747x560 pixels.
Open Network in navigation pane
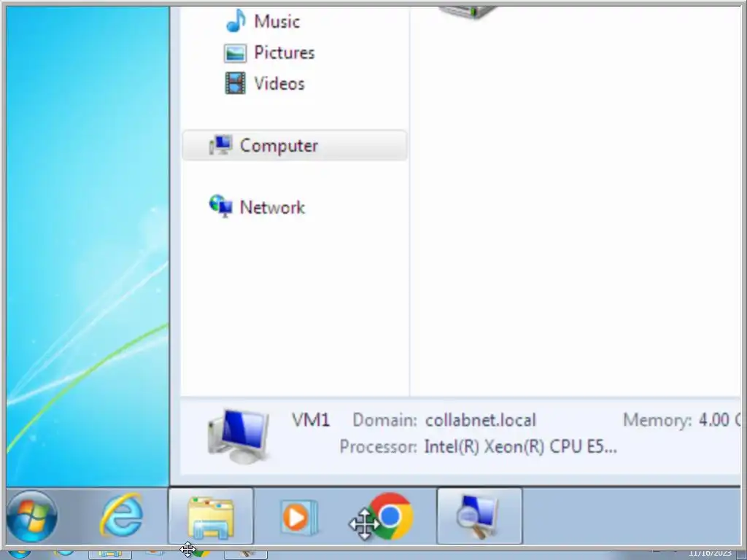point(272,207)
